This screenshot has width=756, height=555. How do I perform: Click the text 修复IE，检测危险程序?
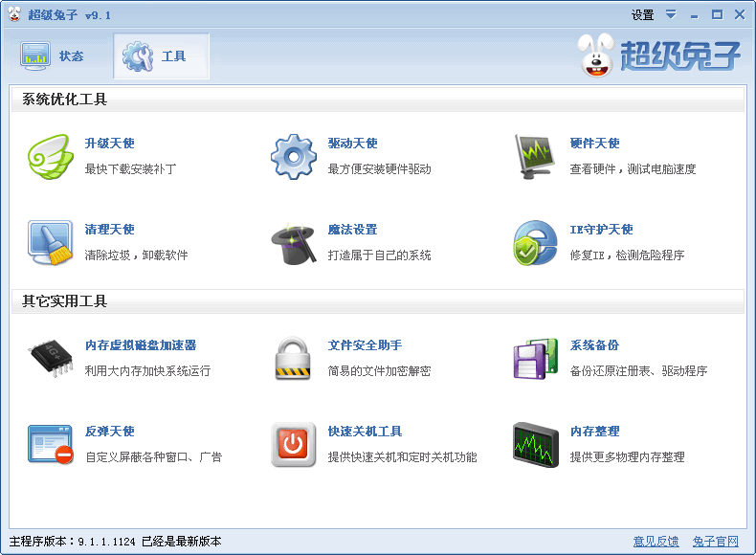pos(627,255)
